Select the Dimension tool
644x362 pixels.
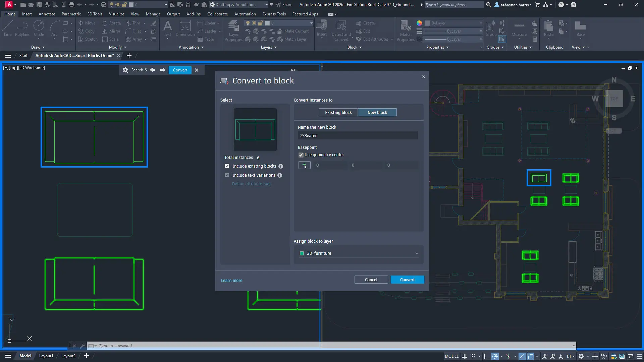click(185, 29)
